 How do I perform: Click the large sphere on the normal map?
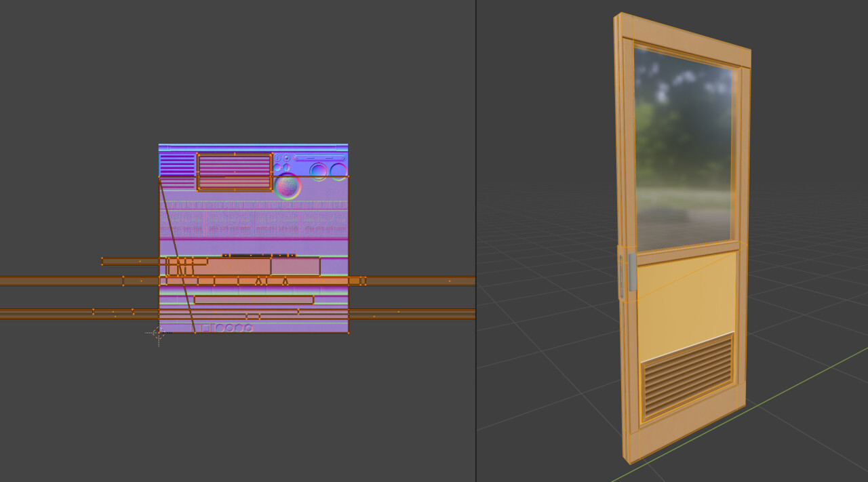click(288, 186)
